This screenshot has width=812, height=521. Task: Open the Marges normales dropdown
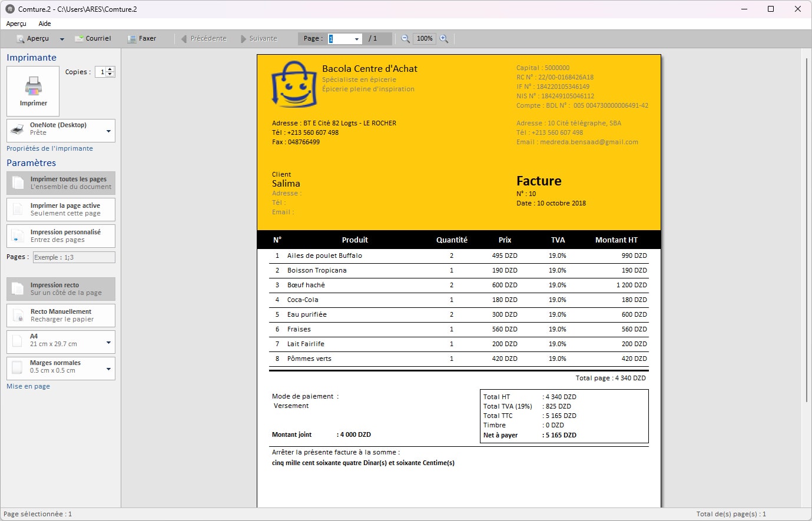pos(107,369)
